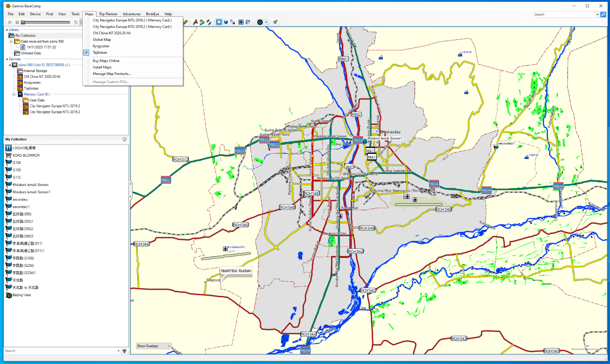This screenshot has width=610, height=364.
Task: Select Kyrgyzstan map under zūmo device
Action: click(29, 83)
